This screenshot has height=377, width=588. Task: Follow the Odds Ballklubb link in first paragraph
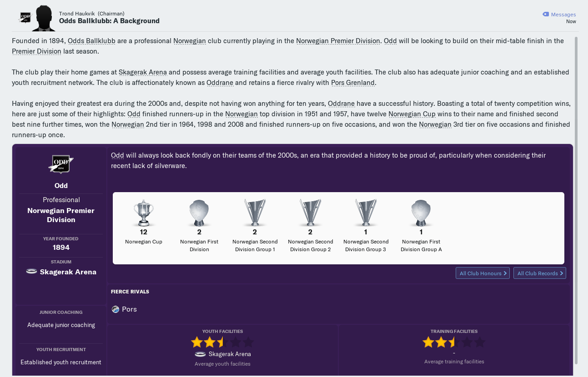[91, 41]
